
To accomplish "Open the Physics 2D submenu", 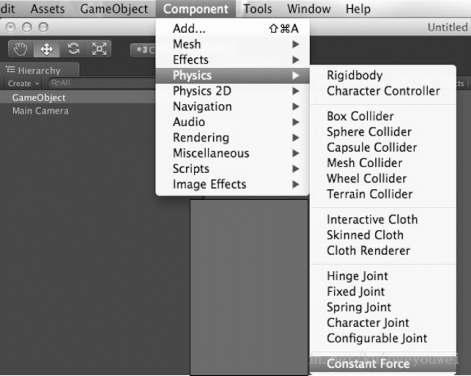I will (x=233, y=91).
